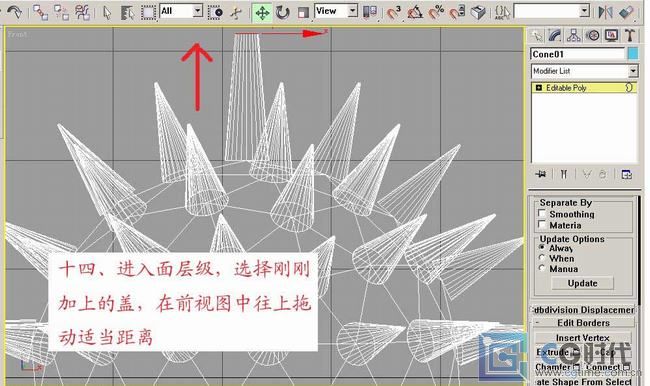
Task: Switch to the Hierarchy panel tab
Action: [574, 36]
